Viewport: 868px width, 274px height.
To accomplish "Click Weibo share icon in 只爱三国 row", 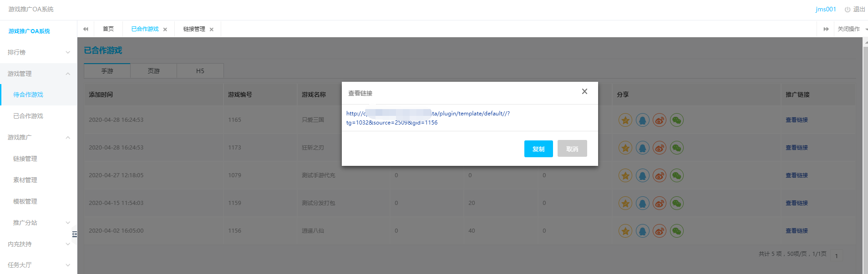I will 660,120.
